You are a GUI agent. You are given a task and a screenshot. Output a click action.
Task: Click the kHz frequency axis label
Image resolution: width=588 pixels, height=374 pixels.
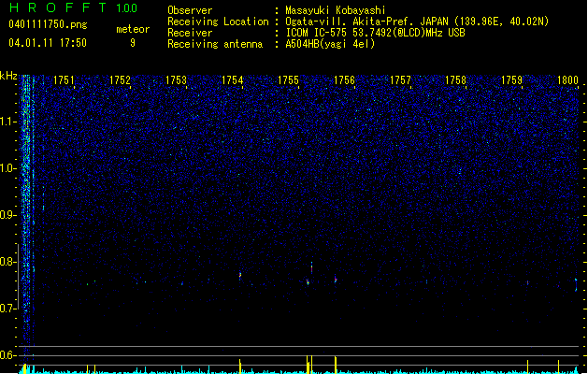[8, 76]
